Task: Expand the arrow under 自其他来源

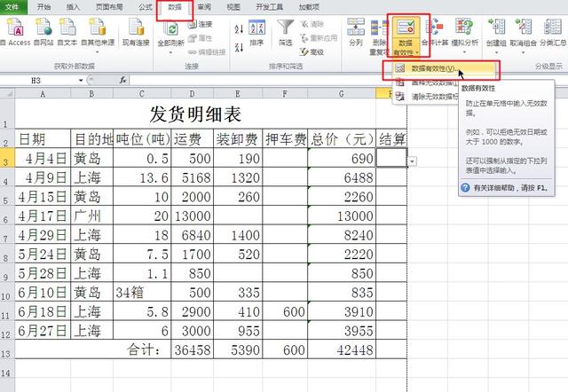Action: (98, 52)
